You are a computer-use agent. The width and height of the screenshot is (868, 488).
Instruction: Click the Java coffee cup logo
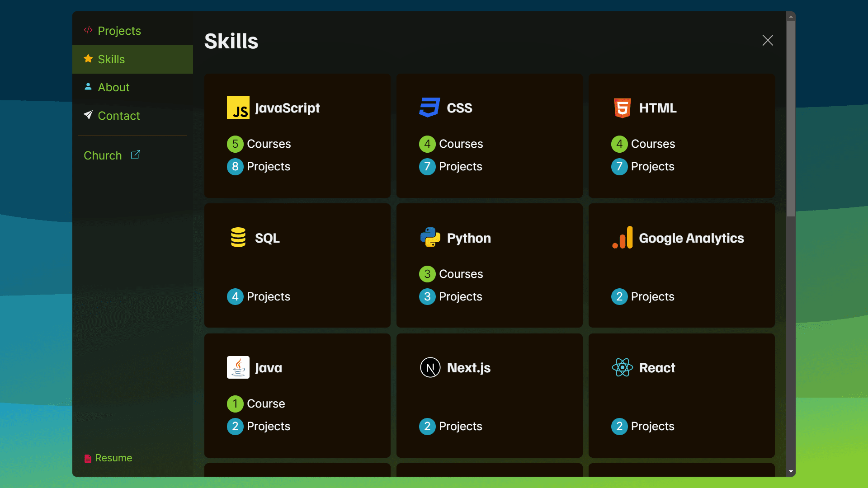point(238,367)
